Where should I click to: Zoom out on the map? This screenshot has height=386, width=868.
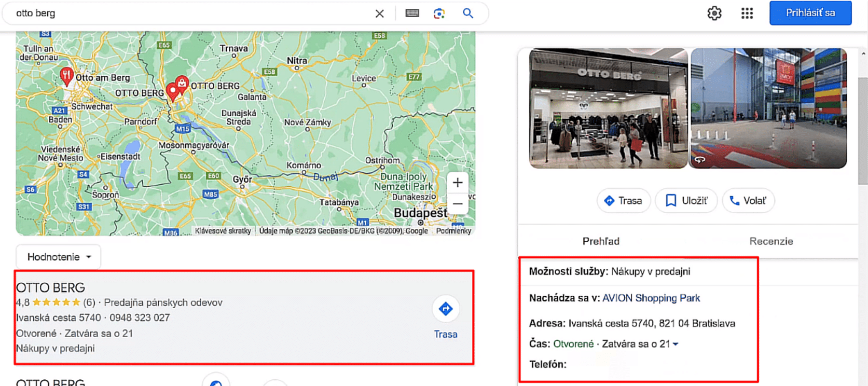tap(458, 204)
